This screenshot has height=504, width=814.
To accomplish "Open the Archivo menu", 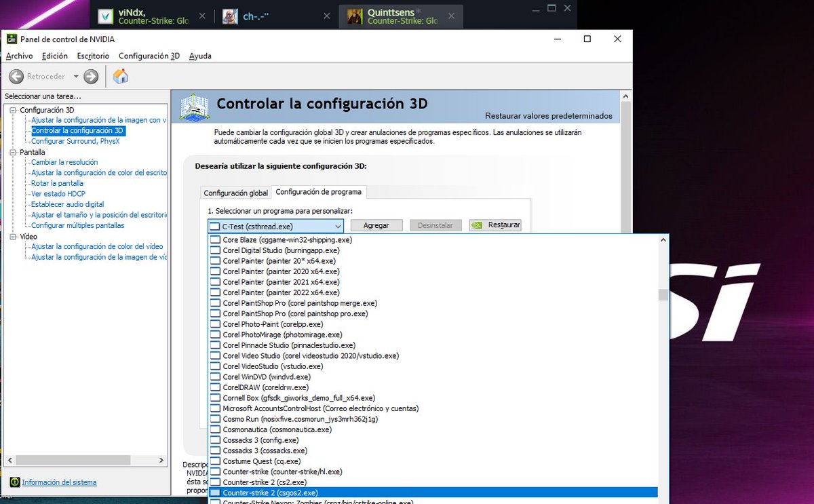I will click(x=19, y=56).
